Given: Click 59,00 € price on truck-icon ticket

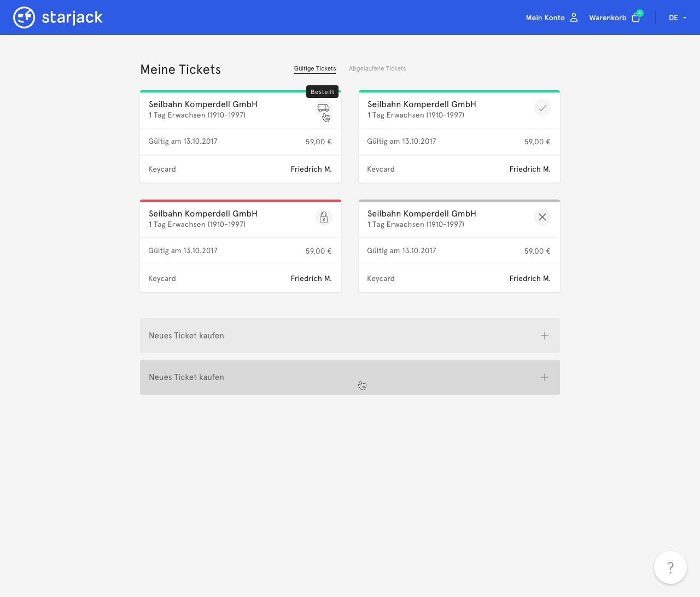Looking at the screenshot, I should [319, 142].
